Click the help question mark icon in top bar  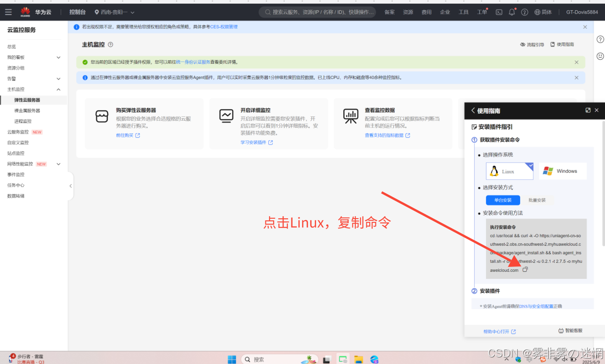pyautogui.click(x=524, y=12)
